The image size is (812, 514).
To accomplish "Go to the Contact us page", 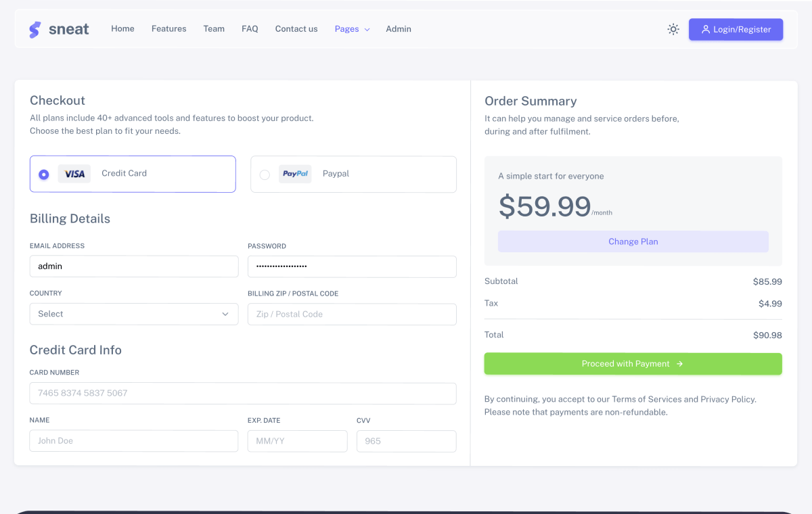I will 296,28.
